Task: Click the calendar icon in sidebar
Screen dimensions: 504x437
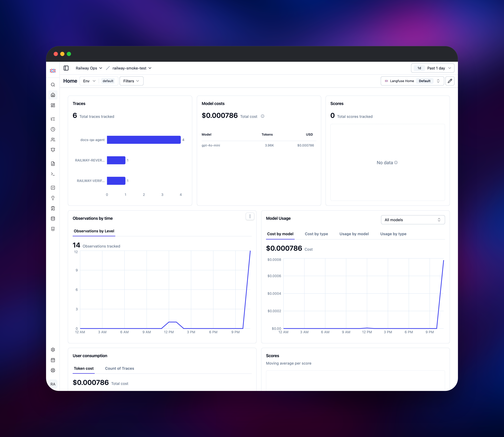Action: tap(53, 360)
